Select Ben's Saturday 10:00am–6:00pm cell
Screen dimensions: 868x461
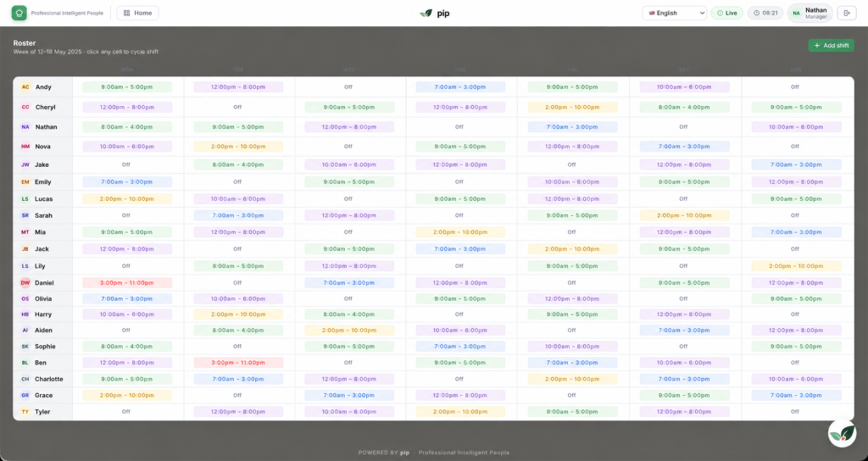coord(685,363)
